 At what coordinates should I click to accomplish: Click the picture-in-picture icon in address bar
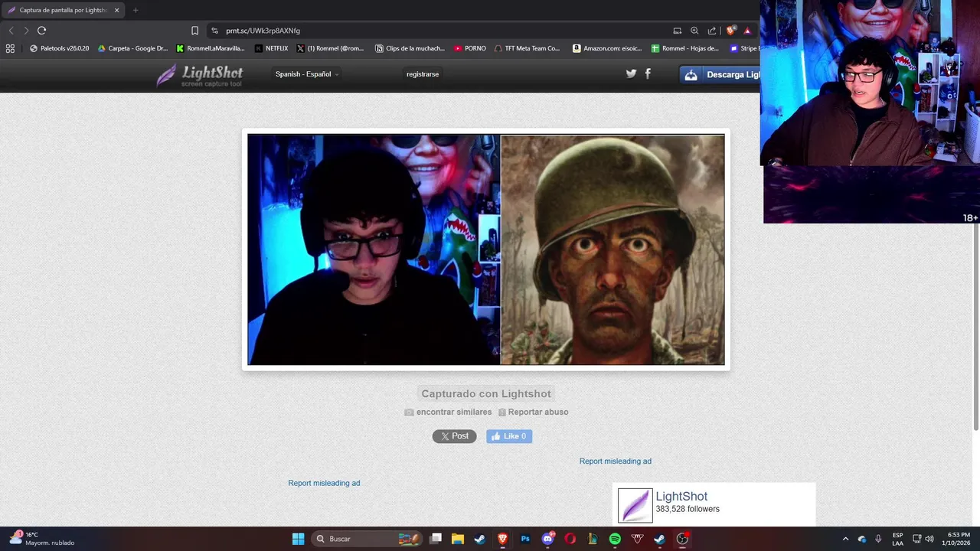pos(677,31)
